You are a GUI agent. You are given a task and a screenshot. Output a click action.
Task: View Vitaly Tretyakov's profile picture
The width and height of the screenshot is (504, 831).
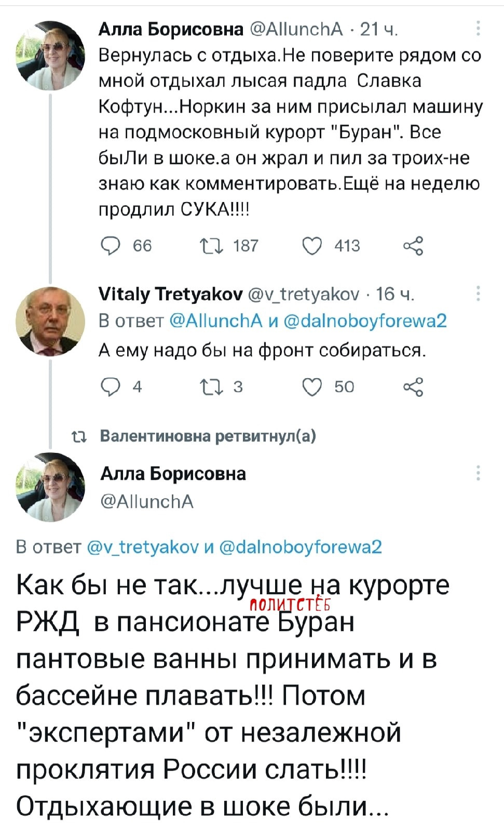click(50, 320)
